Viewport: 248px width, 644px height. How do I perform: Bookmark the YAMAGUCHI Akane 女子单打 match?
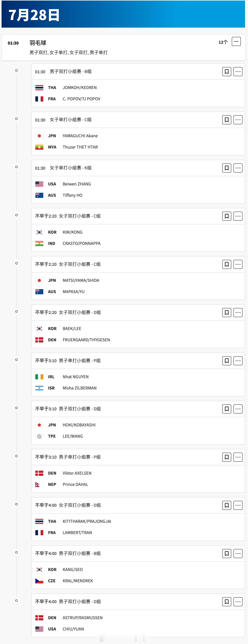(x=226, y=120)
